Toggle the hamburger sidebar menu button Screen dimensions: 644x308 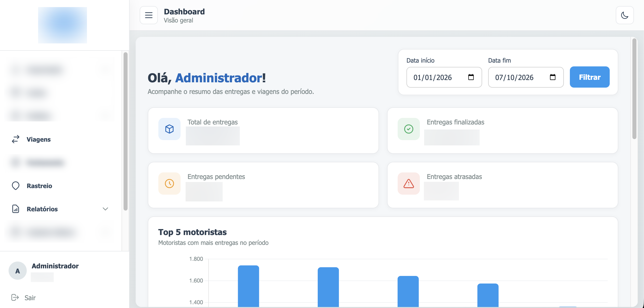pos(149,15)
